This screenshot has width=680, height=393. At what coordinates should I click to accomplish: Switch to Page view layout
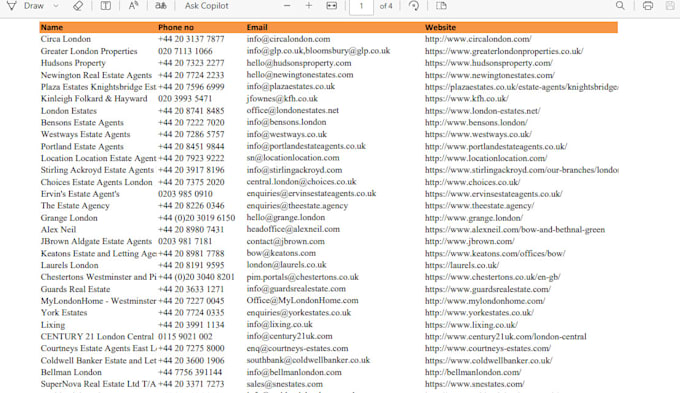[441, 6]
